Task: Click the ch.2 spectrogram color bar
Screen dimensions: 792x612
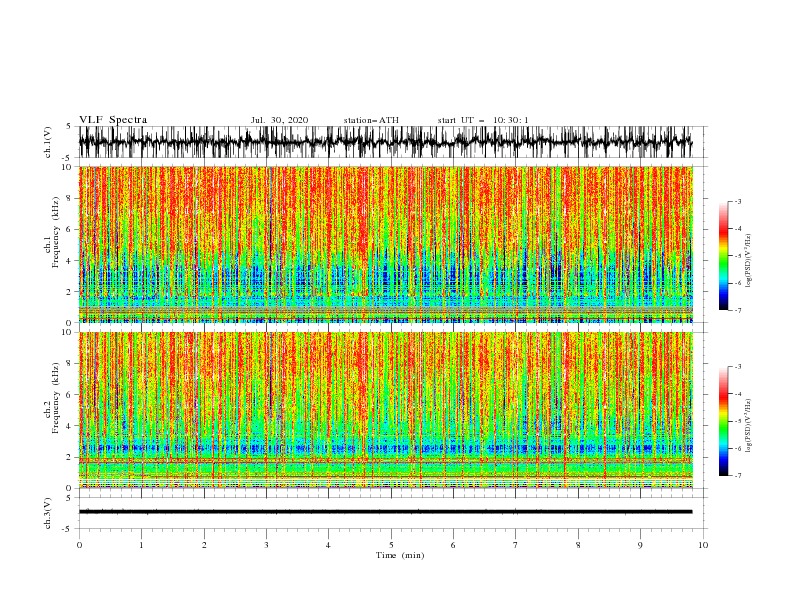Action: tap(723, 421)
